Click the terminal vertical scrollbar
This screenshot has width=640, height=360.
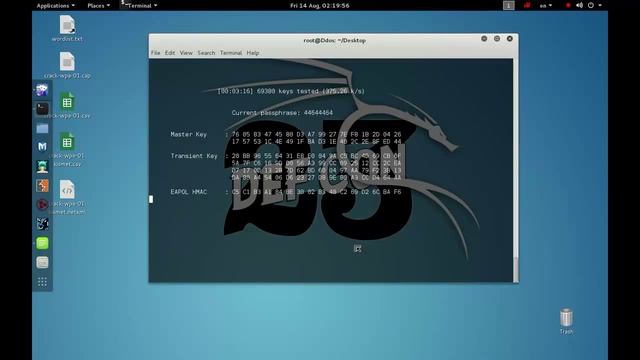(516, 170)
